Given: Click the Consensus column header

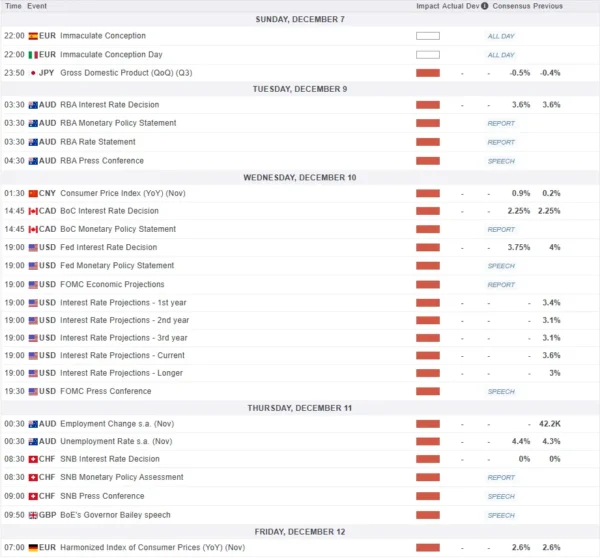Looking at the screenshot, I should point(513,6).
